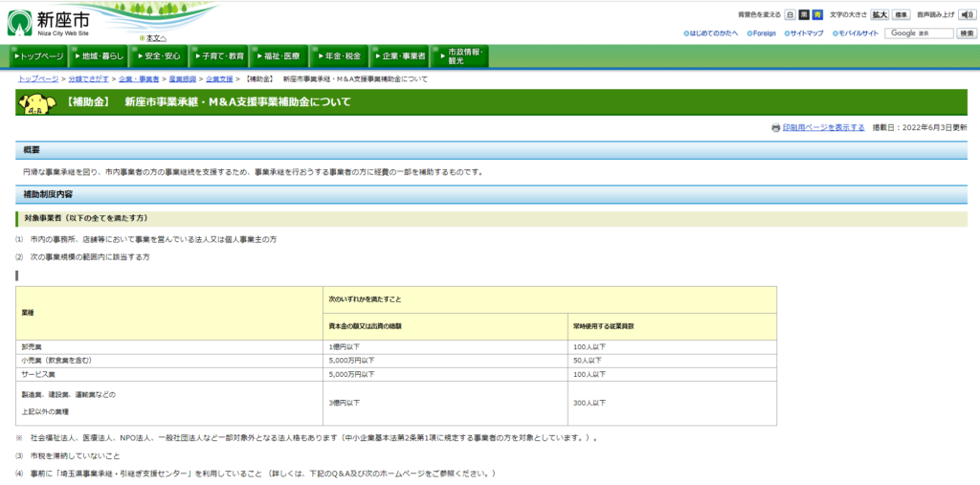Enlarge text size with 拡大 button
The image size is (980, 485).
click(879, 15)
